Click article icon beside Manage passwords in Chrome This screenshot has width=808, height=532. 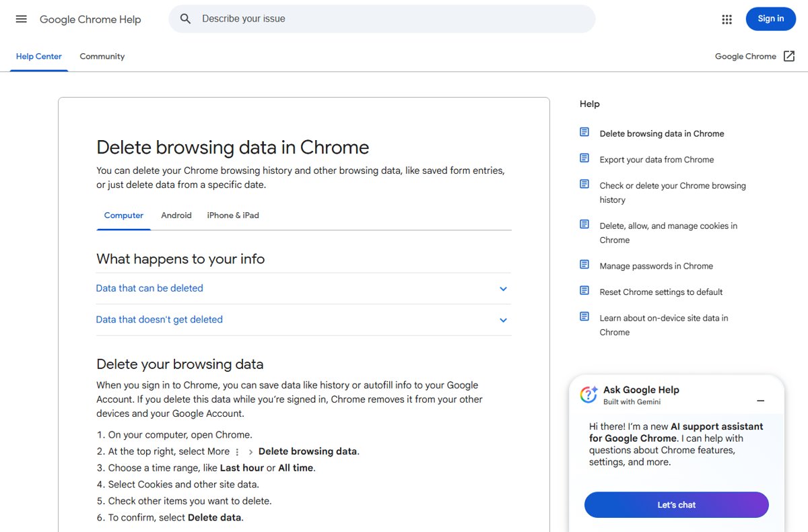[x=584, y=265]
